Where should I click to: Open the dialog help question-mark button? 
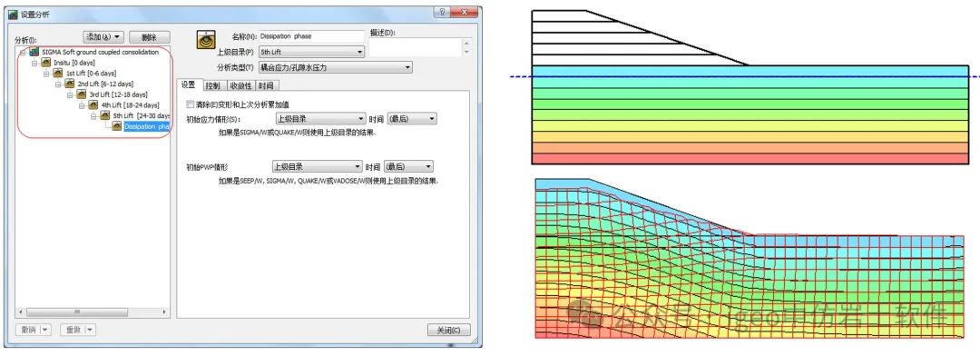pos(442,12)
